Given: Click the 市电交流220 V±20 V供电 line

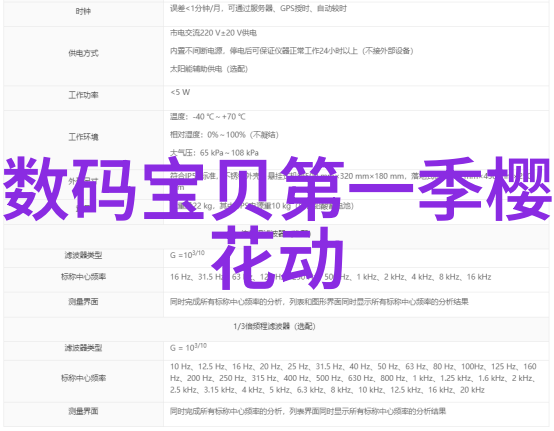Looking at the screenshot, I should 213,33.
